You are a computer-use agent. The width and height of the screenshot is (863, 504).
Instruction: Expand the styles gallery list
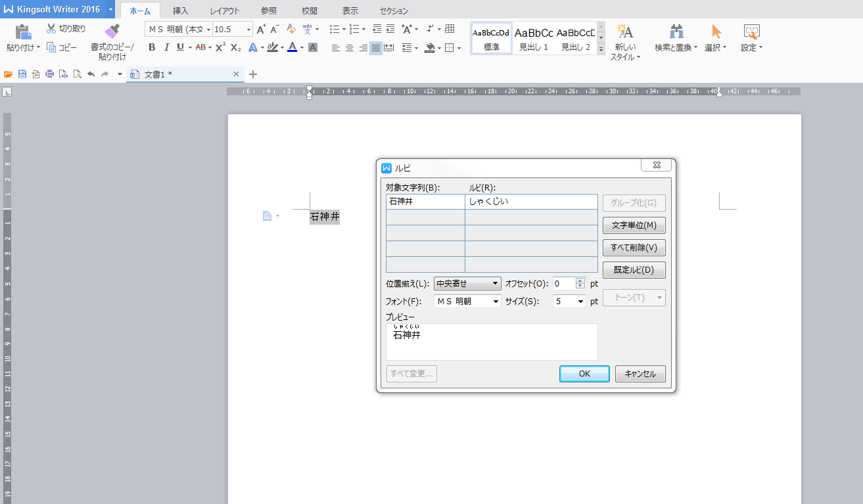(x=601, y=49)
